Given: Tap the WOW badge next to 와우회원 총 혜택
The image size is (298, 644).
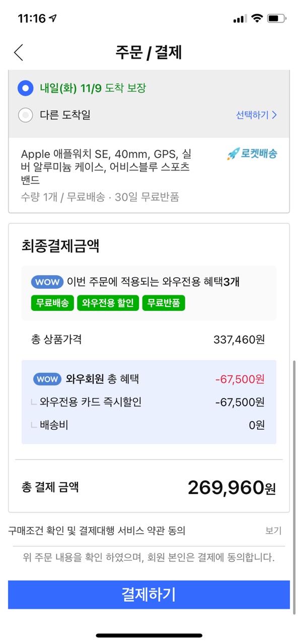Looking at the screenshot, I should coord(47,379).
